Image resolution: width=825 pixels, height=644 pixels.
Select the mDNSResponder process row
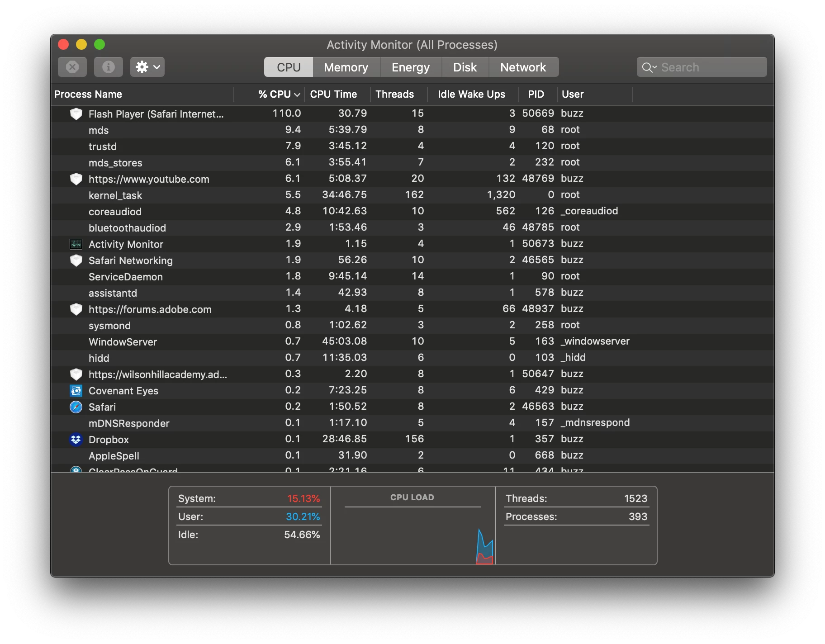(x=412, y=423)
